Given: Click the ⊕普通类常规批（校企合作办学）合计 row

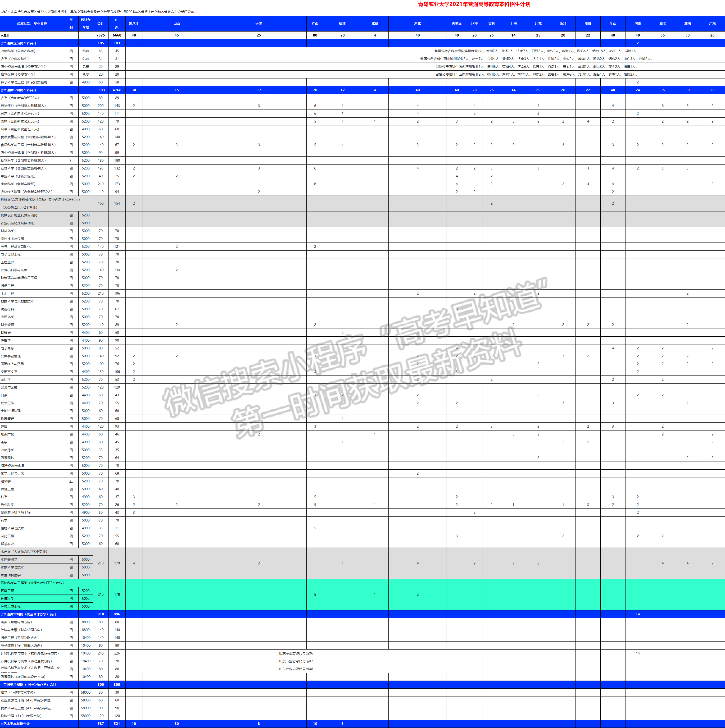Looking at the screenshot, I should click(x=362, y=614).
